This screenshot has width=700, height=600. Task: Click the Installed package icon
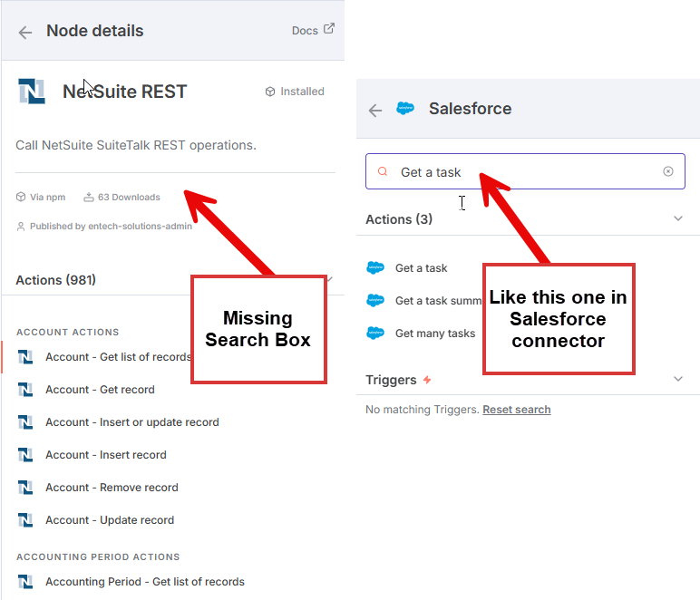point(270,92)
